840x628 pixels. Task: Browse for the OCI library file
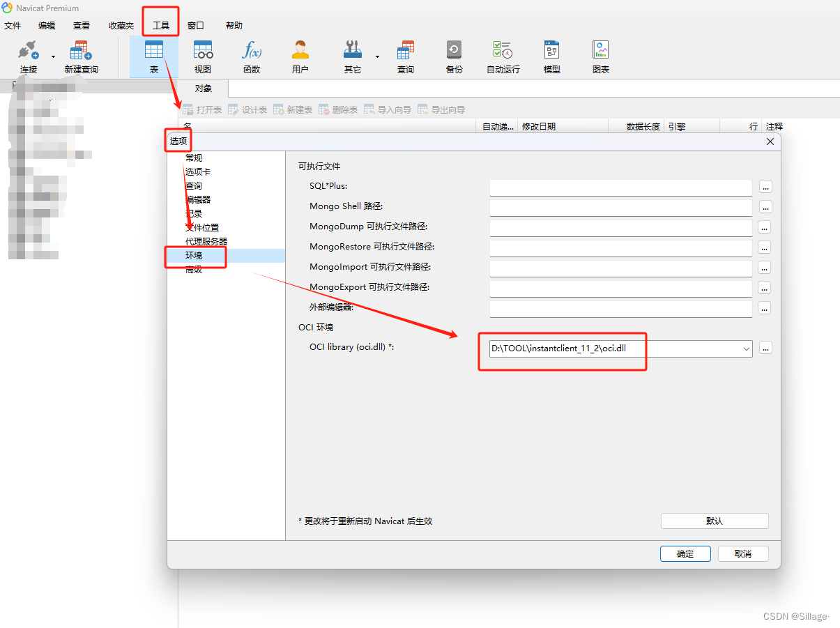tap(765, 348)
